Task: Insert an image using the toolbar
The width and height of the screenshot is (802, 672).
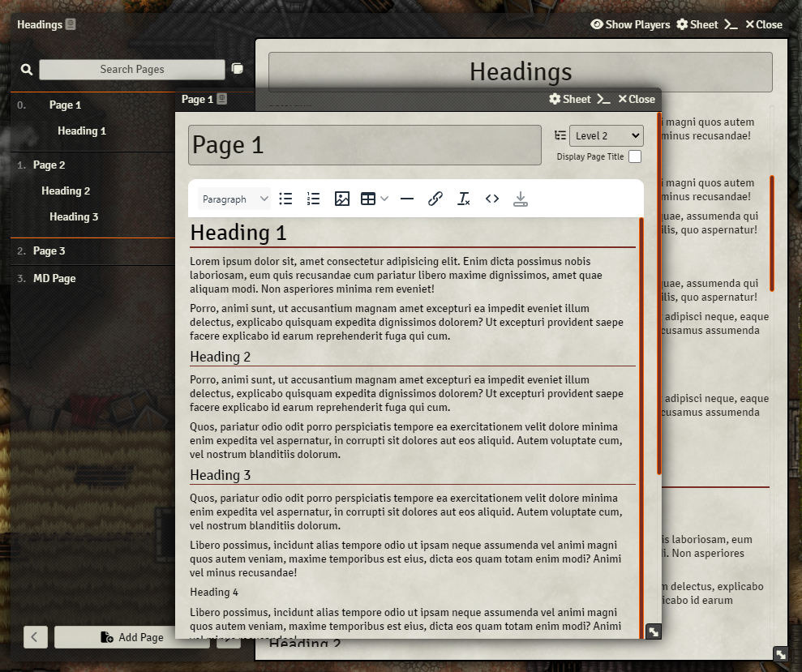Action: [342, 199]
